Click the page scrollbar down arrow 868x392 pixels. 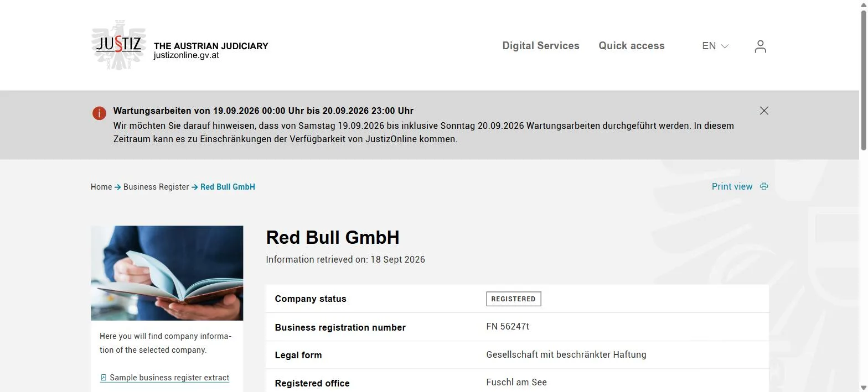click(863, 387)
